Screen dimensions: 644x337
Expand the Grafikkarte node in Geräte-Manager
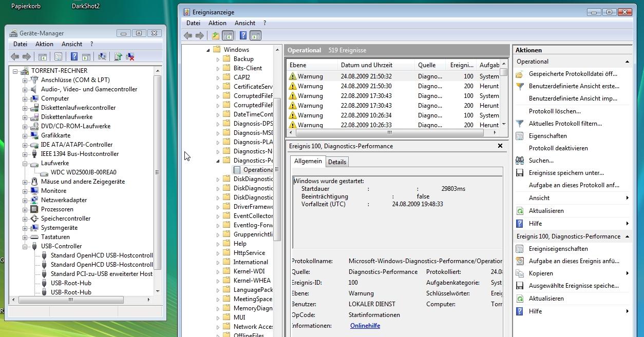[x=25, y=135]
